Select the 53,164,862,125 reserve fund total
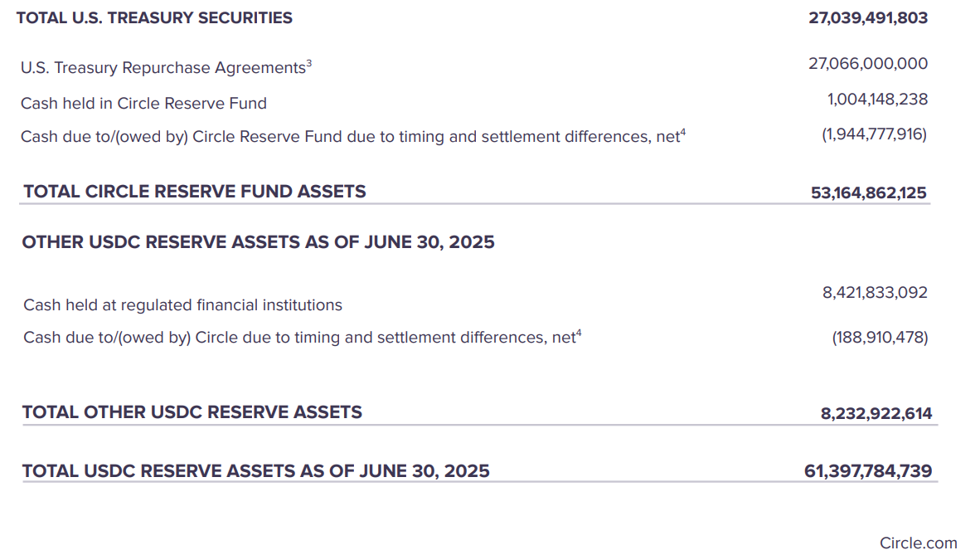Viewport: 980px width, 560px height. point(869,193)
